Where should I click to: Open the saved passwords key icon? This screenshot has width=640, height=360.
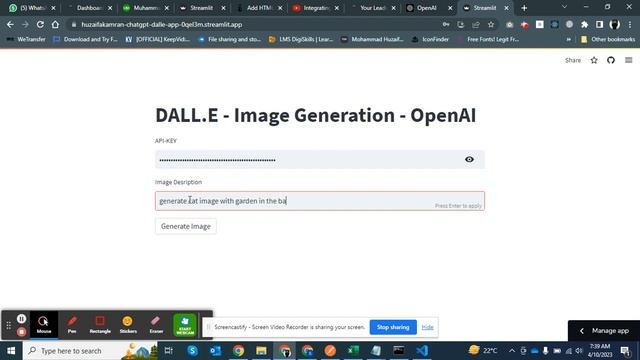click(x=446, y=24)
